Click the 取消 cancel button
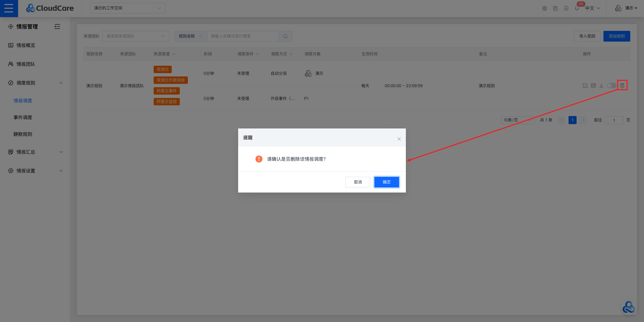Screen dimensions: 644x322 coord(358,182)
